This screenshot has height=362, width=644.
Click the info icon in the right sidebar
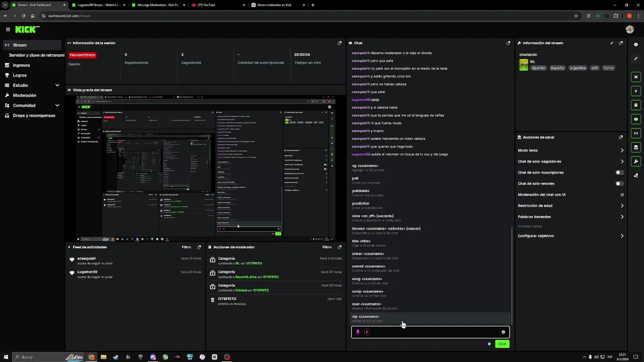click(636, 44)
